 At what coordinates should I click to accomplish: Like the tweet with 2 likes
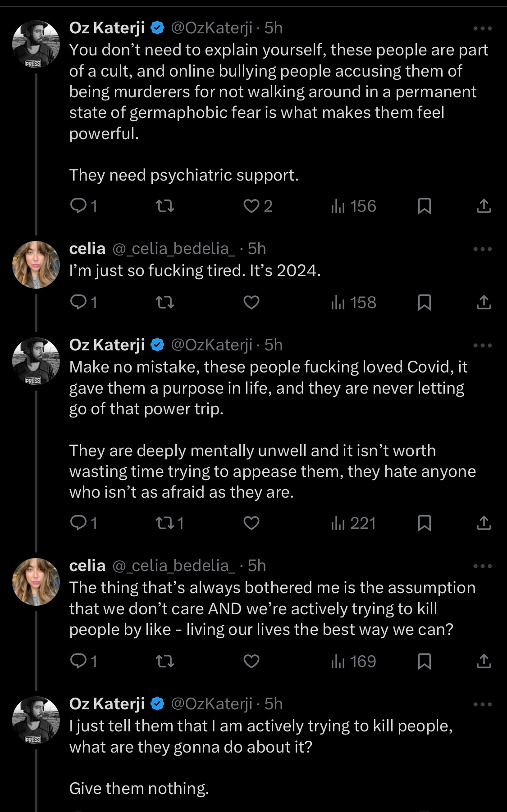click(251, 206)
